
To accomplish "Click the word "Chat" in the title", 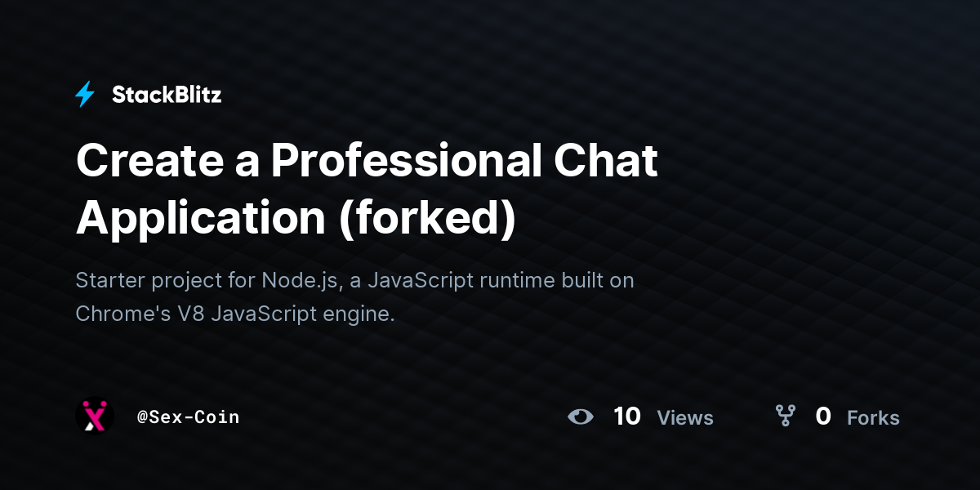I will [x=605, y=160].
